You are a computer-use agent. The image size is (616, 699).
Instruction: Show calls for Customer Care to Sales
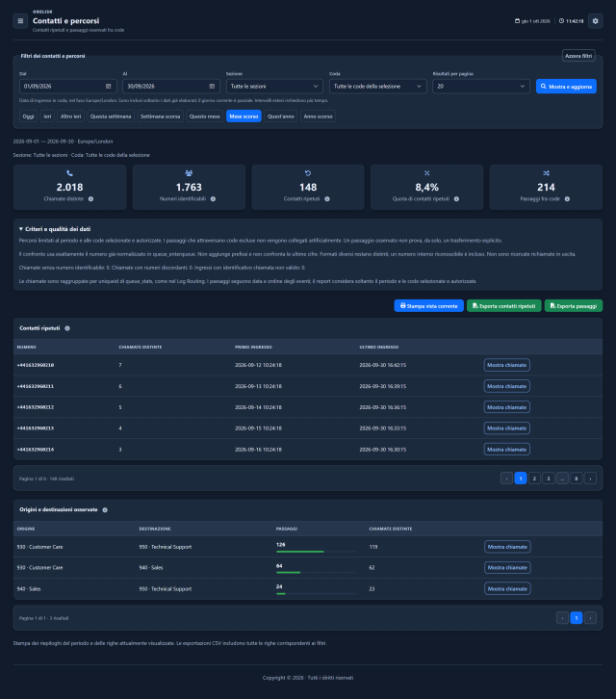click(507, 568)
